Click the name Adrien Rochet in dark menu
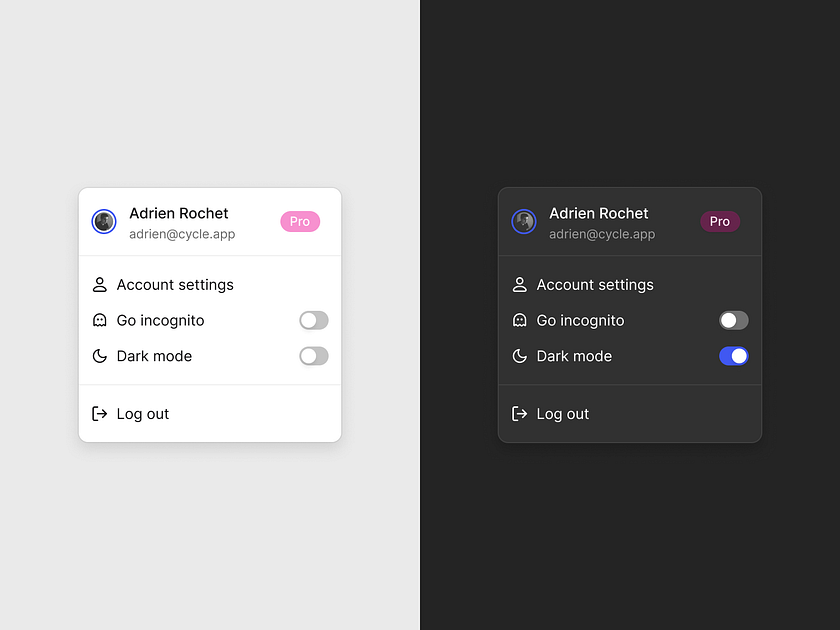 tap(598, 212)
